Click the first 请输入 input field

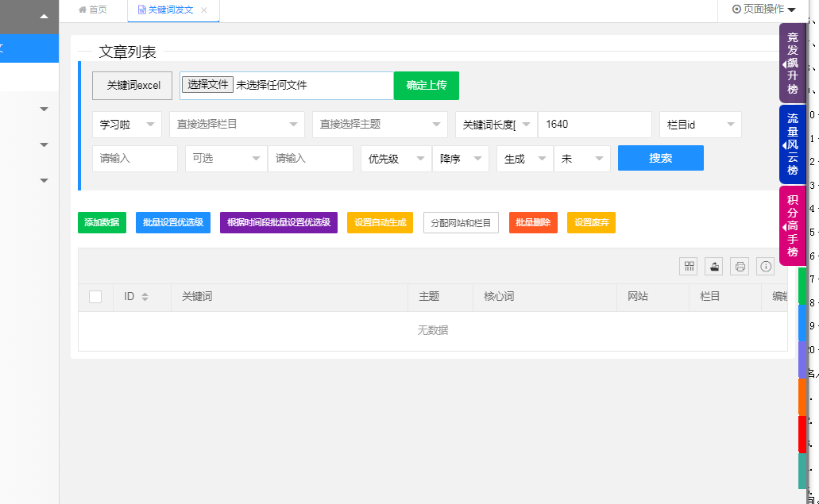pos(135,159)
